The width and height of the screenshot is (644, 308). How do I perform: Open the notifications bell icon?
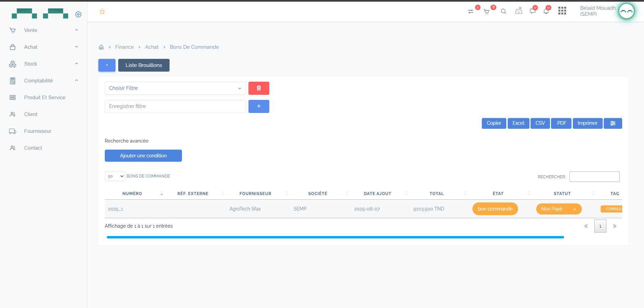pyautogui.click(x=546, y=11)
